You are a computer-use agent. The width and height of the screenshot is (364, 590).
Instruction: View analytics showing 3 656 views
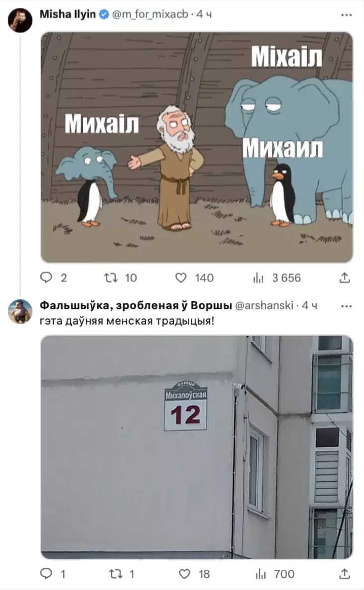pos(277,278)
